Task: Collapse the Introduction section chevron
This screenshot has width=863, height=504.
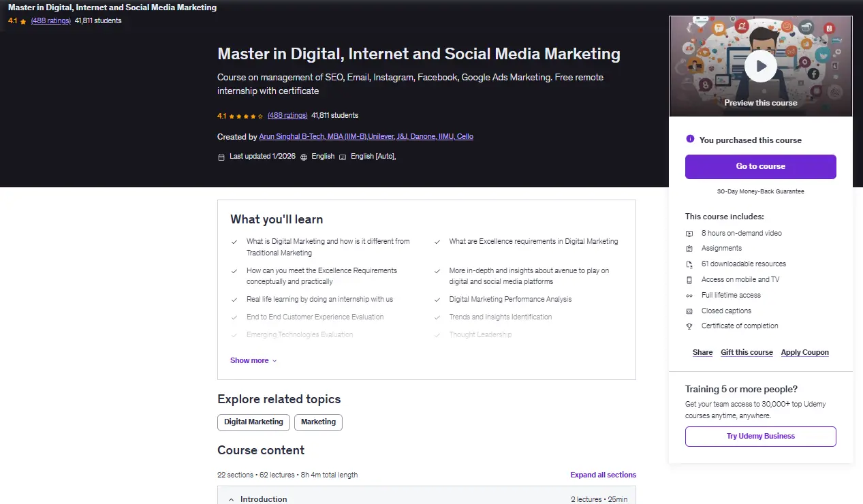Action: 232,499
